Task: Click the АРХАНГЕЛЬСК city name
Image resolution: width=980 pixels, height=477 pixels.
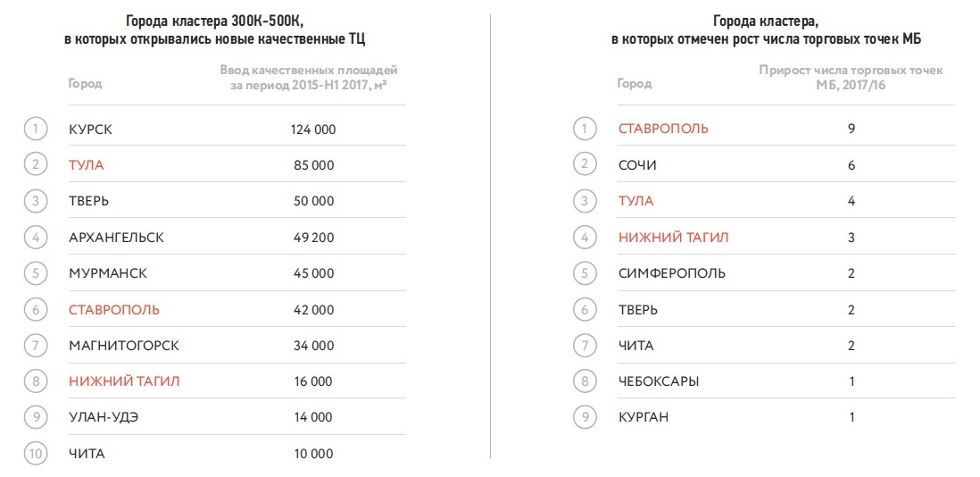Action: point(116,238)
